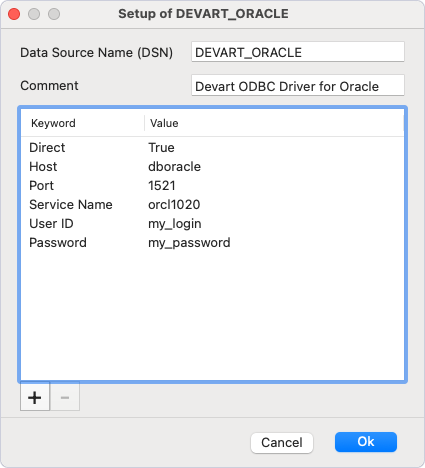The height and width of the screenshot is (468, 425).
Task: Select the dboracle value cell
Action: (x=174, y=167)
